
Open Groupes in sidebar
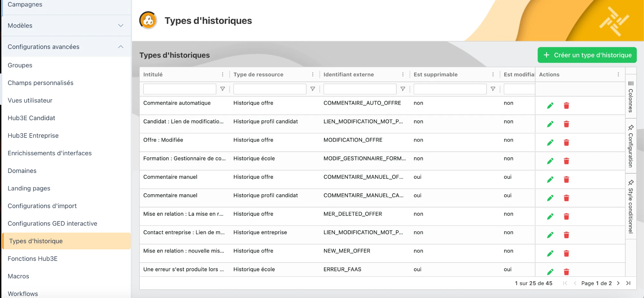click(x=20, y=65)
